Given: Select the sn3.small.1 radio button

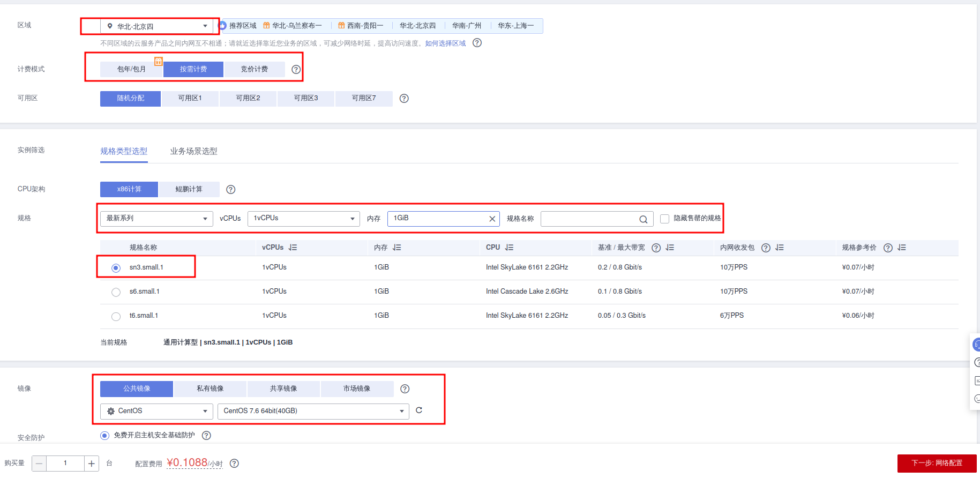Looking at the screenshot, I should [116, 268].
